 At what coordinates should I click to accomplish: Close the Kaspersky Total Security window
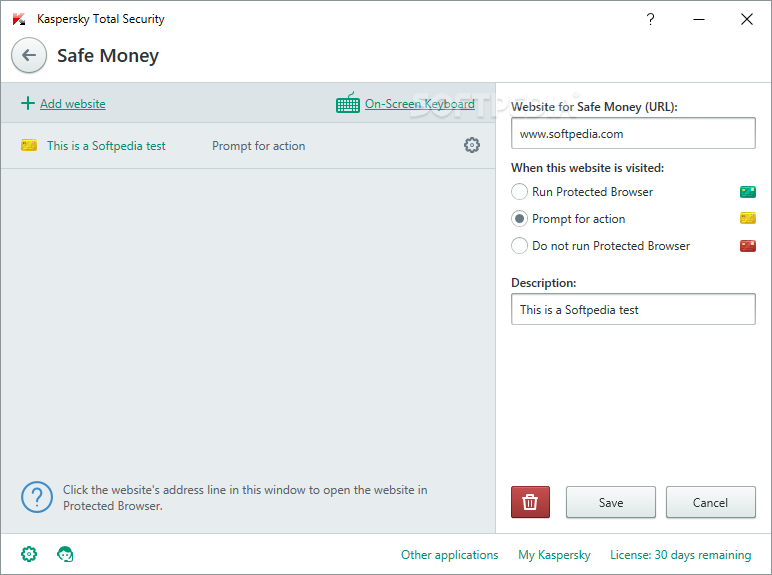tap(747, 19)
